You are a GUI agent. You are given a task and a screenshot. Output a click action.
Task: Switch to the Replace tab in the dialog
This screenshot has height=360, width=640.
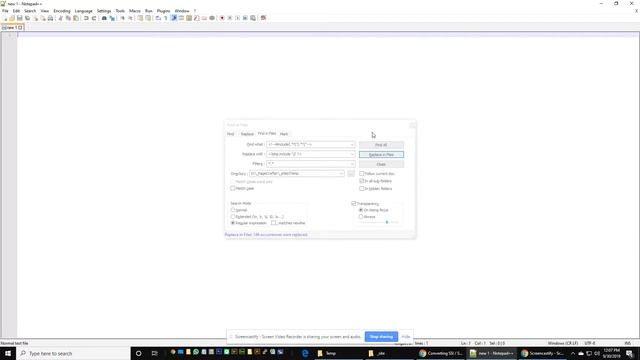[247, 134]
